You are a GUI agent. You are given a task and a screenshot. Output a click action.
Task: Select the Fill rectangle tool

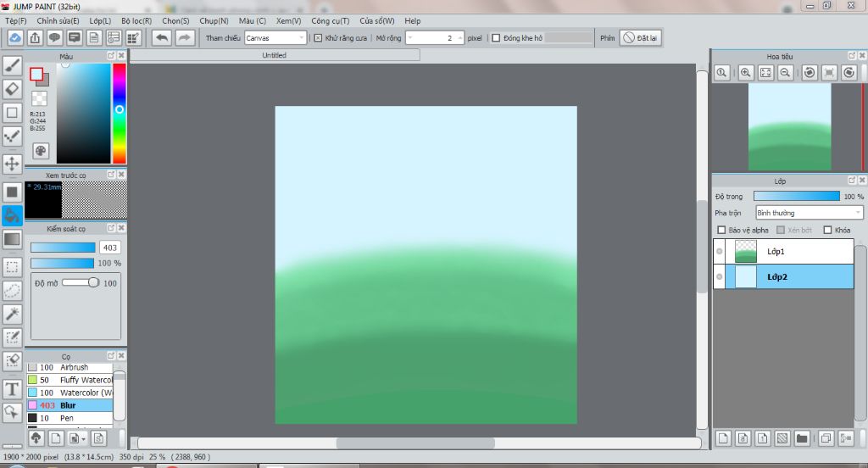[12, 192]
